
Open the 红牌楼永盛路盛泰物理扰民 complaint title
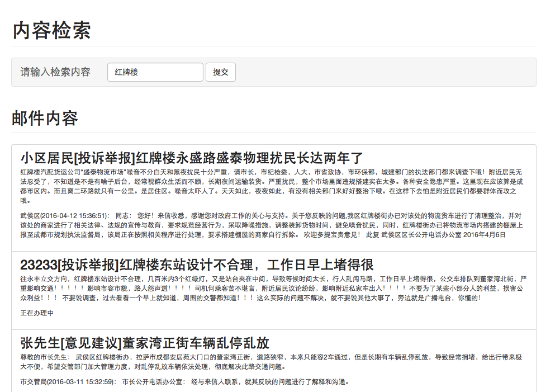(192, 158)
